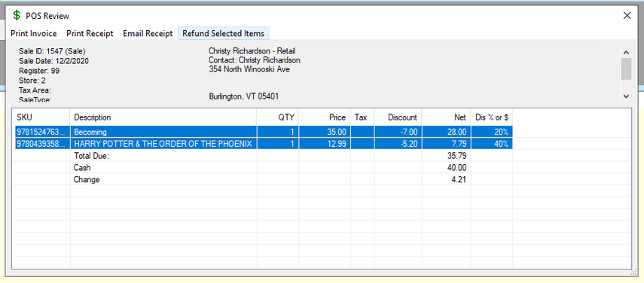Click the 40% discount percent cell
Screen dimensions: 644x283
pyautogui.click(x=492, y=144)
